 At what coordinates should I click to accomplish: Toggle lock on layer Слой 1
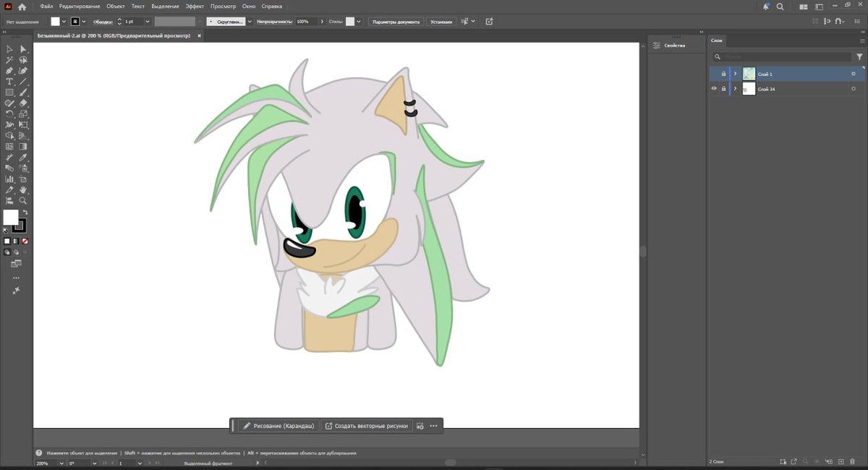tap(723, 74)
